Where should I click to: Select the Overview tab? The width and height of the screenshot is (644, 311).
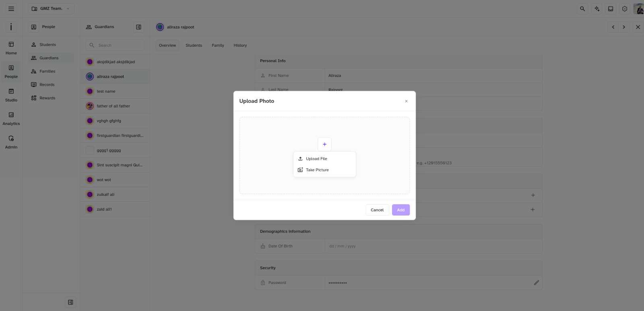(x=167, y=46)
